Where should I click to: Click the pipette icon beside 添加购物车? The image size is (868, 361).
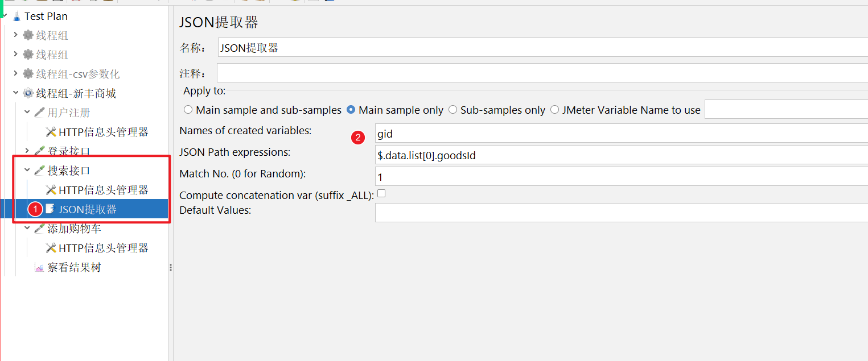pyautogui.click(x=39, y=229)
